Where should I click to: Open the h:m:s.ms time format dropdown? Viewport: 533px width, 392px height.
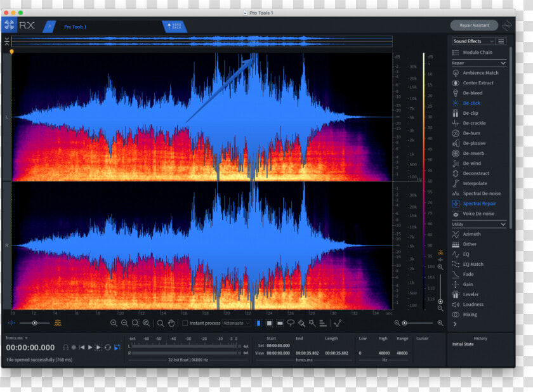point(17,338)
